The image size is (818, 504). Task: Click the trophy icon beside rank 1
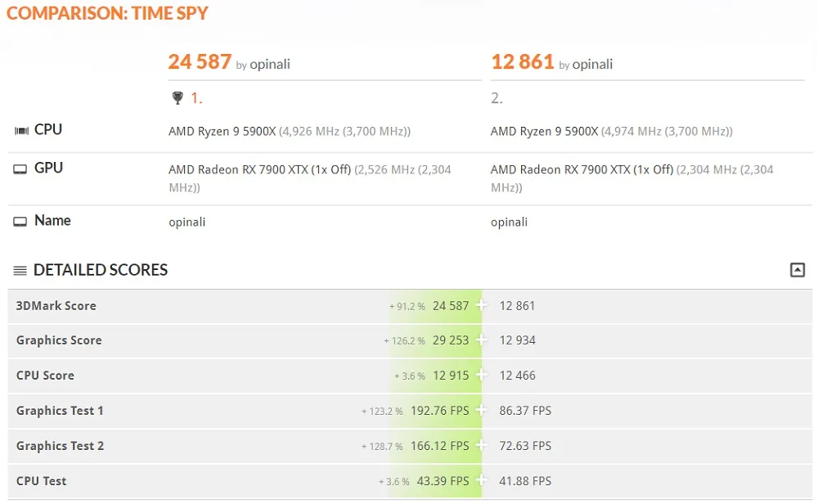pyautogui.click(x=178, y=97)
